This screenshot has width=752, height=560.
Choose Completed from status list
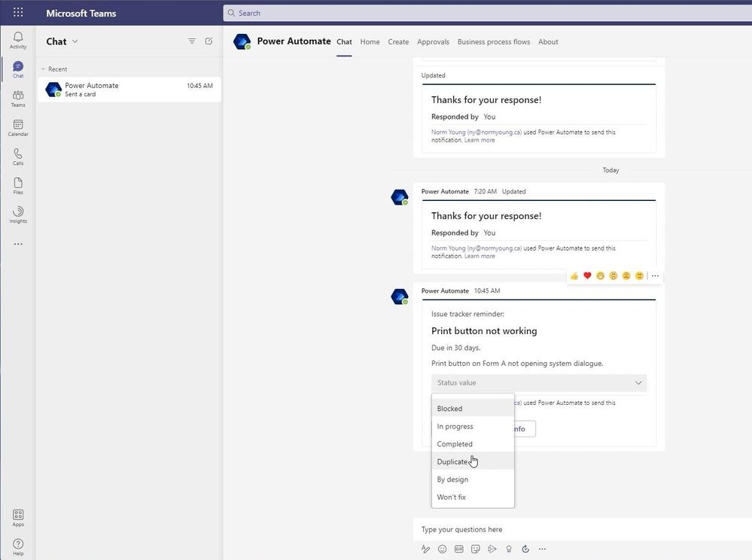point(473,444)
